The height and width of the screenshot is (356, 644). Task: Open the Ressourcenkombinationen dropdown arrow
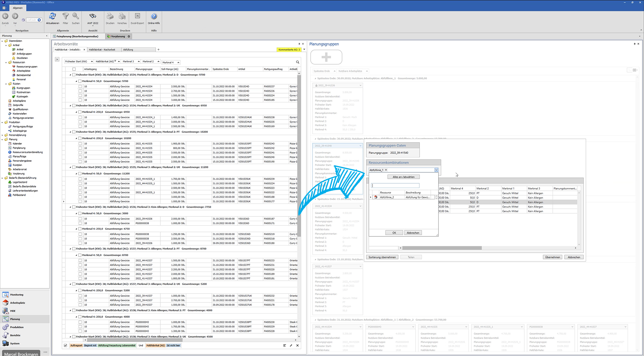pyautogui.click(x=436, y=170)
